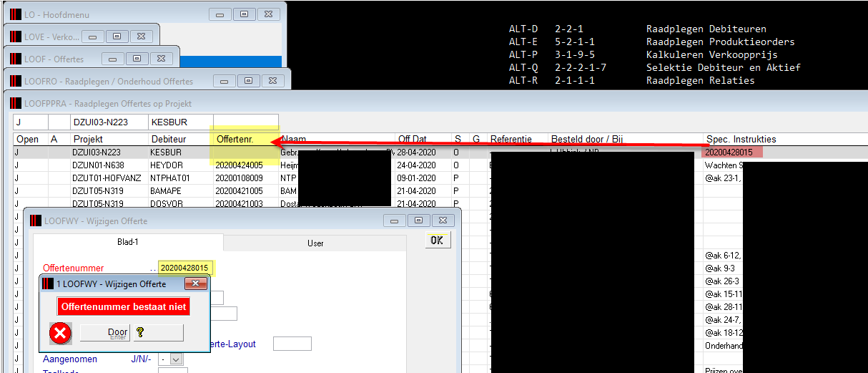Select project cell DZUT01-HOFVANZ
This screenshot has width=868, height=373.
pos(109,178)
